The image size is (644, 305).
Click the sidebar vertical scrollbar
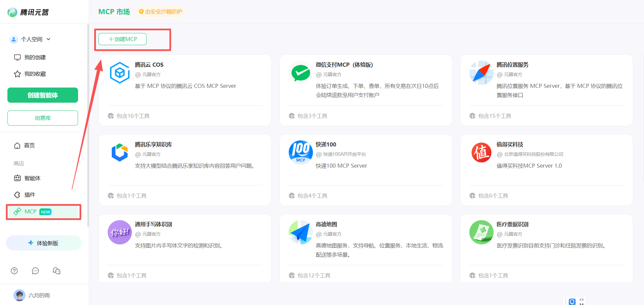click(88, 125)
